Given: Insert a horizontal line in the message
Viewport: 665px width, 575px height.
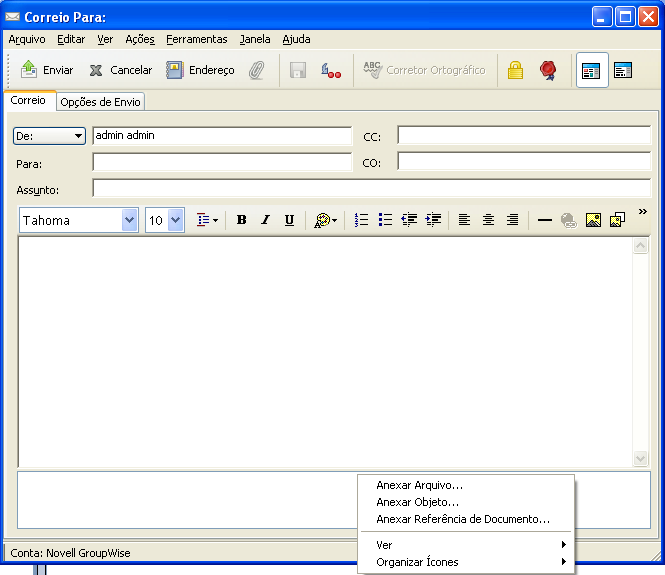Looking at the screenshot, I should (545, 220).
